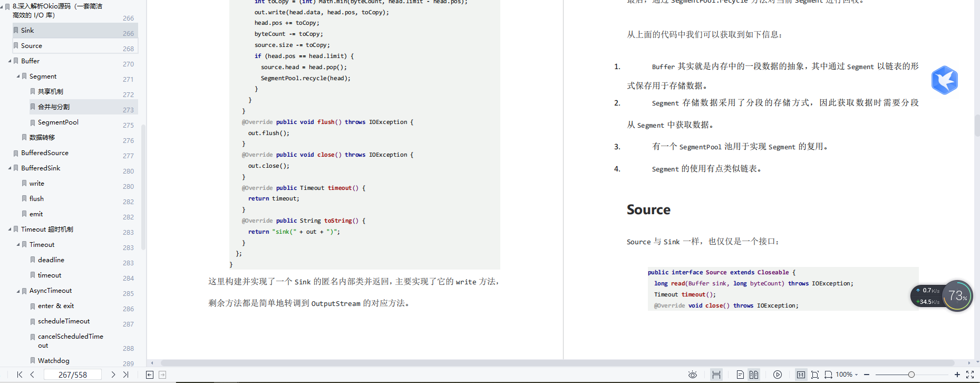Switch to single page layout
The height and width of the screenshot is (383, 980).
pyautogui.click(x=740, y=375)
